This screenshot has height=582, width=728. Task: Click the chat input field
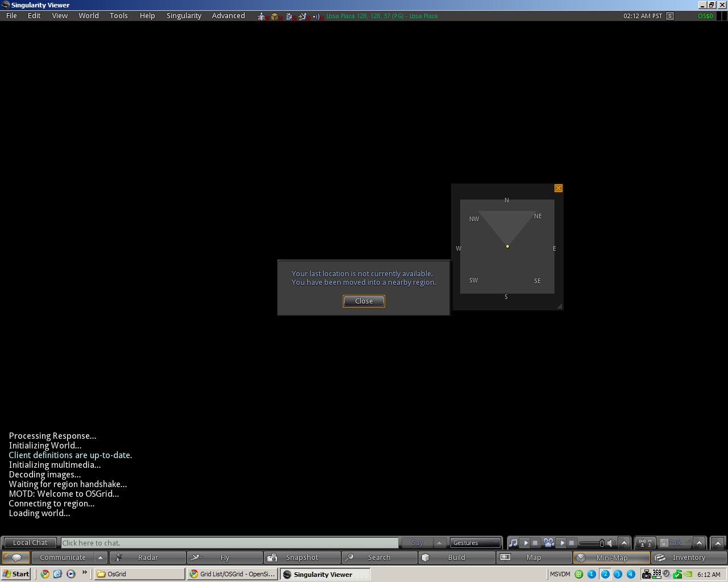[x=227, y=542]
